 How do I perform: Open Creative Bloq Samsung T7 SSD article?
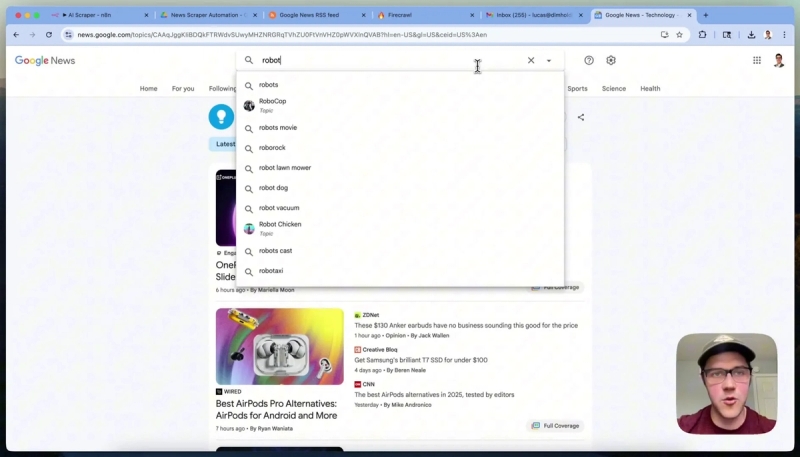[x=420, y=360]
